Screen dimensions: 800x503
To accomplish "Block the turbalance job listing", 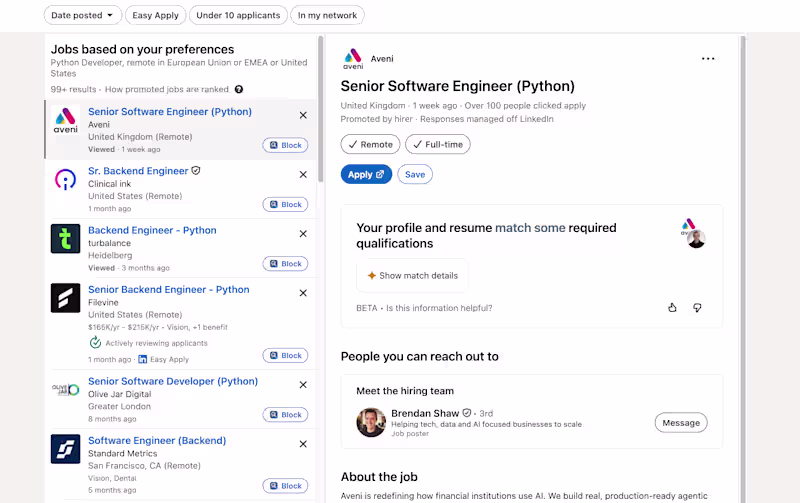I will 285,264.
